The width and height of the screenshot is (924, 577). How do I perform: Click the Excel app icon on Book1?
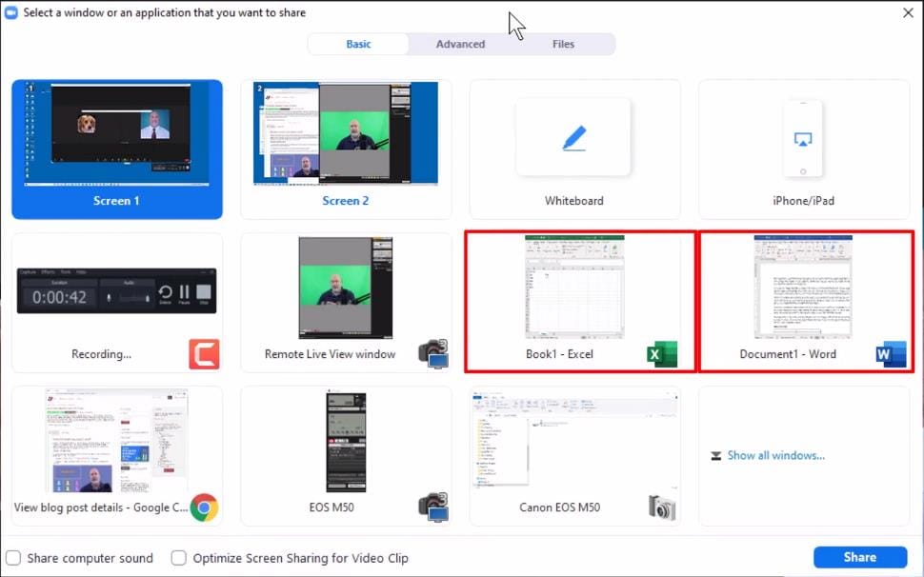661,354
